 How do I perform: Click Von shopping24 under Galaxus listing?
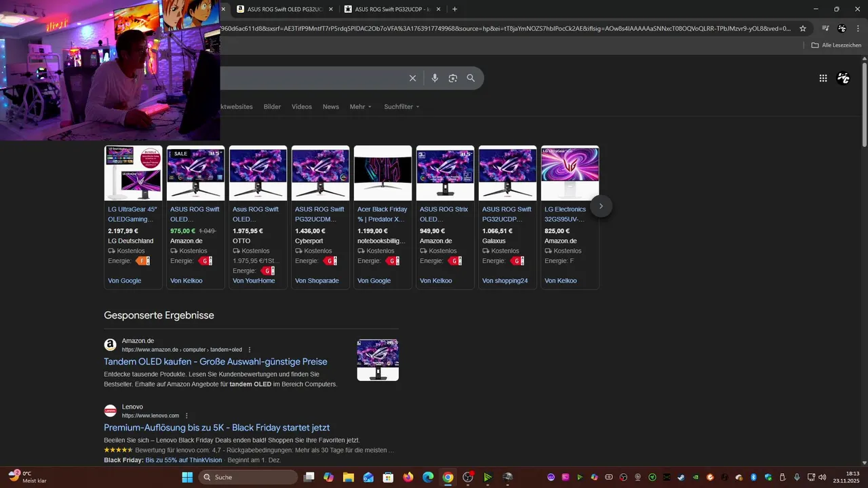click(x=505, y=281)
